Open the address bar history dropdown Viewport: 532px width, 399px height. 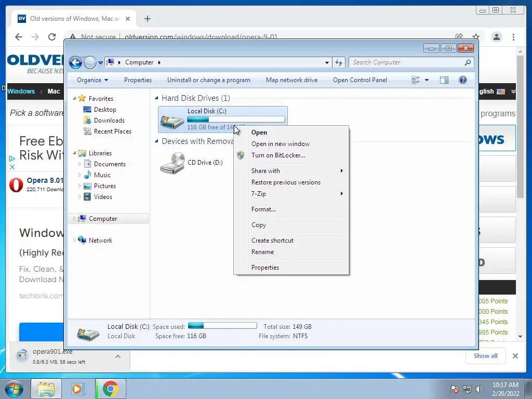pos(327,62)
